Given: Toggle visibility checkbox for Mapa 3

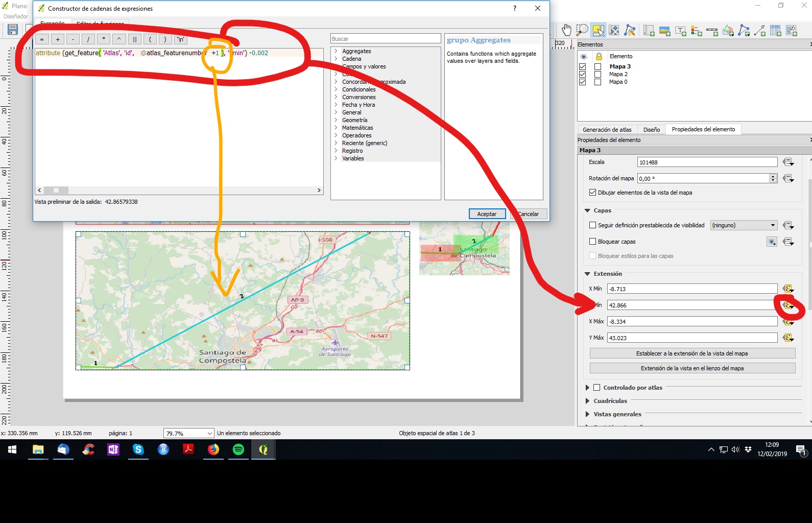Looking at the screenshot, I should click(x=582, y=66).
